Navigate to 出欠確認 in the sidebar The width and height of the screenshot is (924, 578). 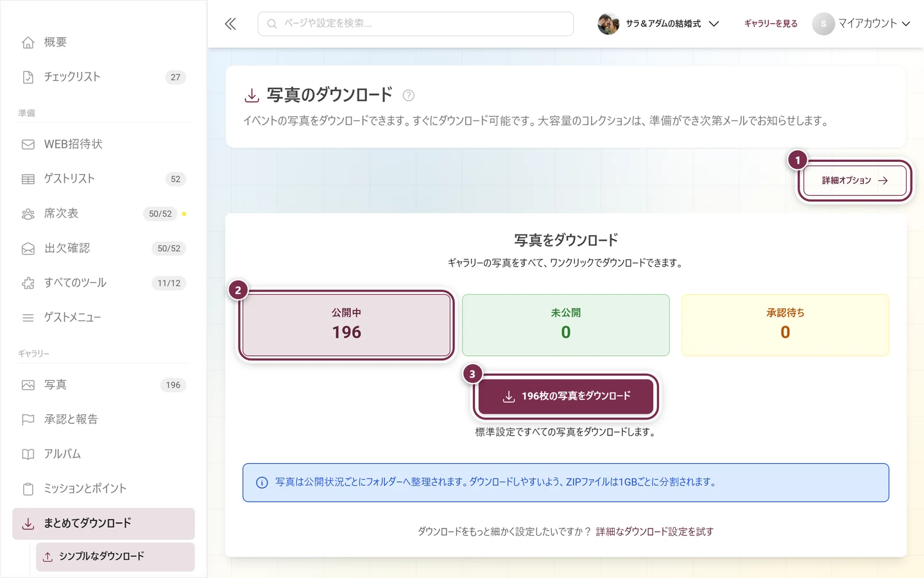point(103,249)
